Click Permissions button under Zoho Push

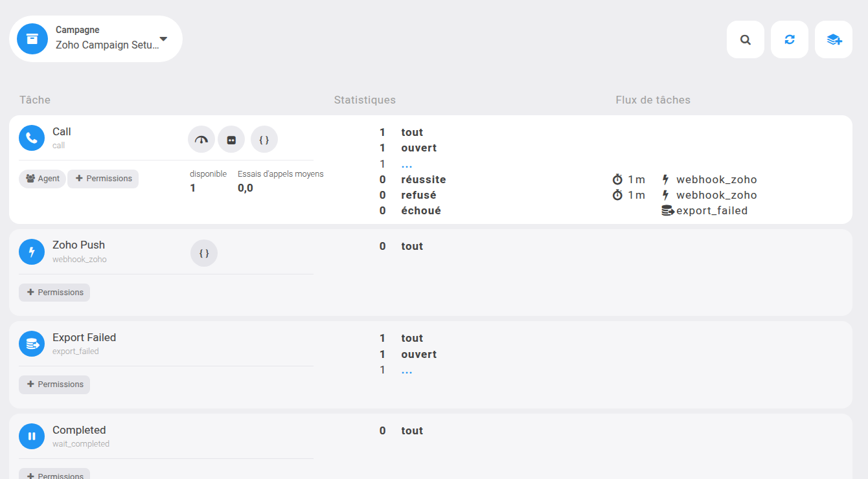(54, 293)
